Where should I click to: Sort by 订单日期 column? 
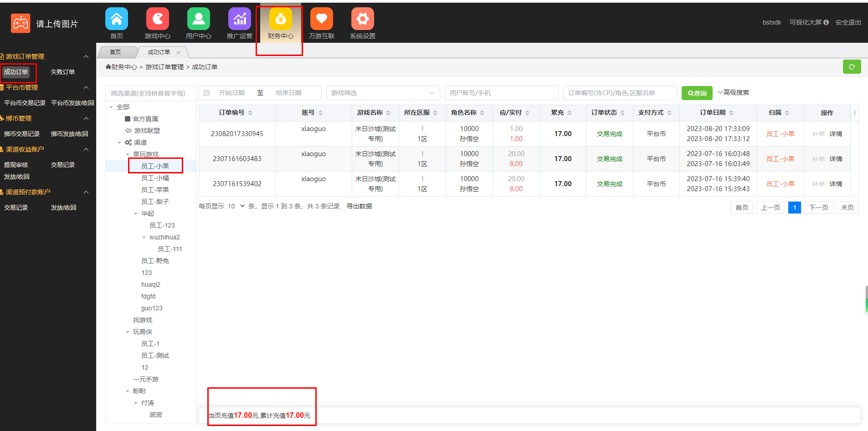[731, 113]
